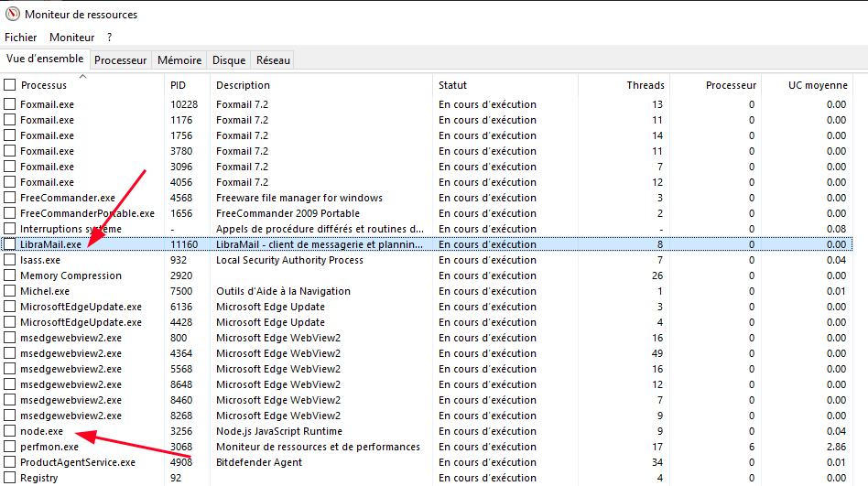Check the box for Foxmail.exe PID 1176
Image resolution: width=868 pixels, height=486 pixels.
9,120
